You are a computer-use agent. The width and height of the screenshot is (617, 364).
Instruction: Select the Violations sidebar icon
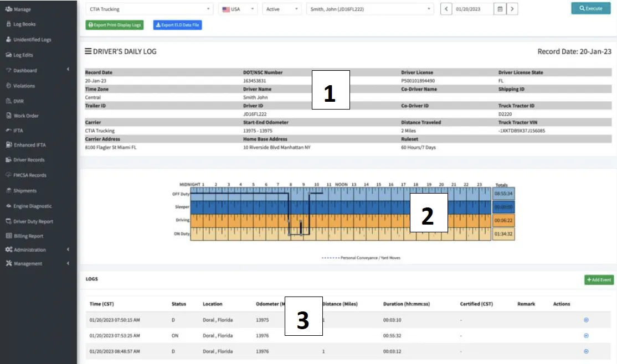click(x=8, y=86)
